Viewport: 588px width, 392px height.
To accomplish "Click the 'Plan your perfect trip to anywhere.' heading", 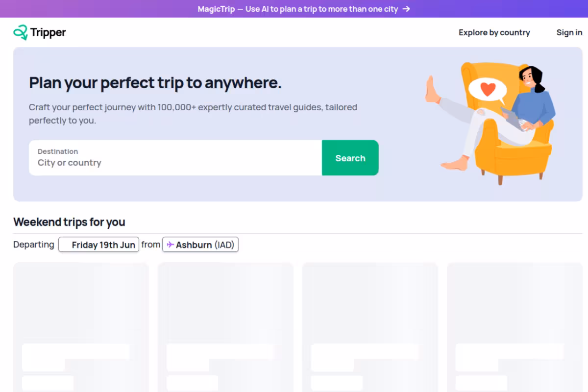I will (155, 83).
